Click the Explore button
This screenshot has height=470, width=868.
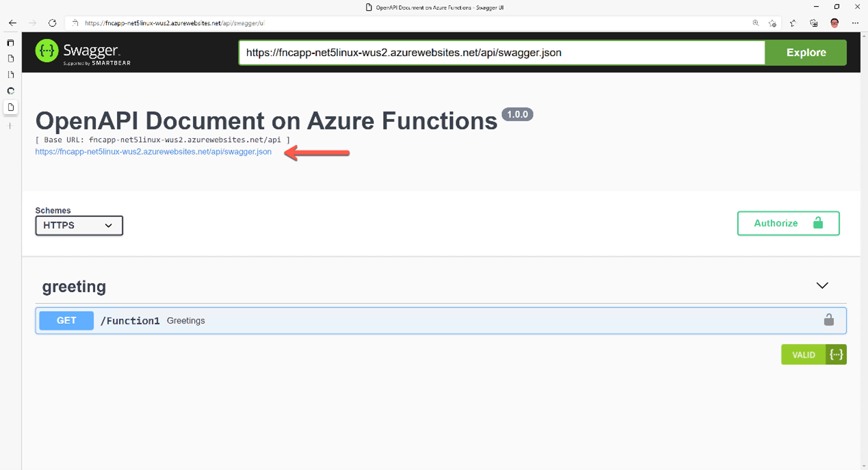coord(806,53)
